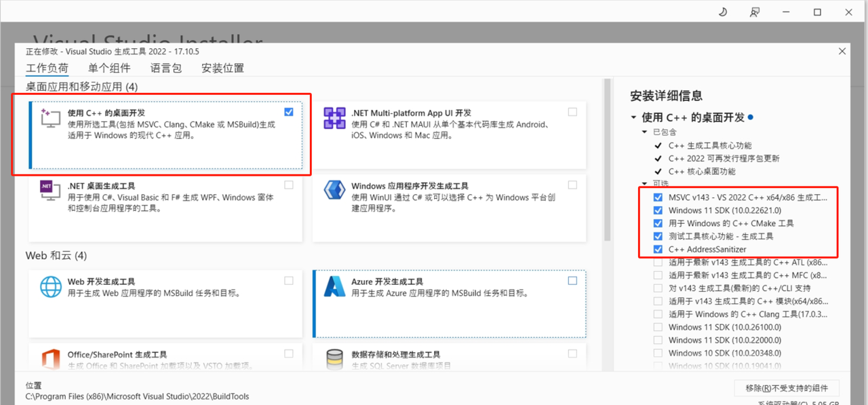Click the Web 和云 (4) section heading
868x405 pixels.
[56, 256]
